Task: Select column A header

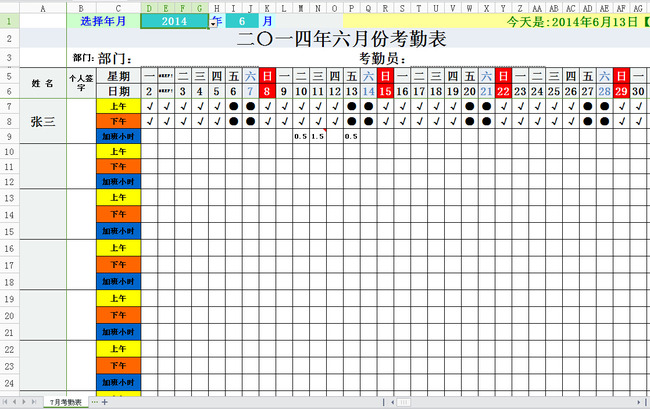Action: [43, 8]
